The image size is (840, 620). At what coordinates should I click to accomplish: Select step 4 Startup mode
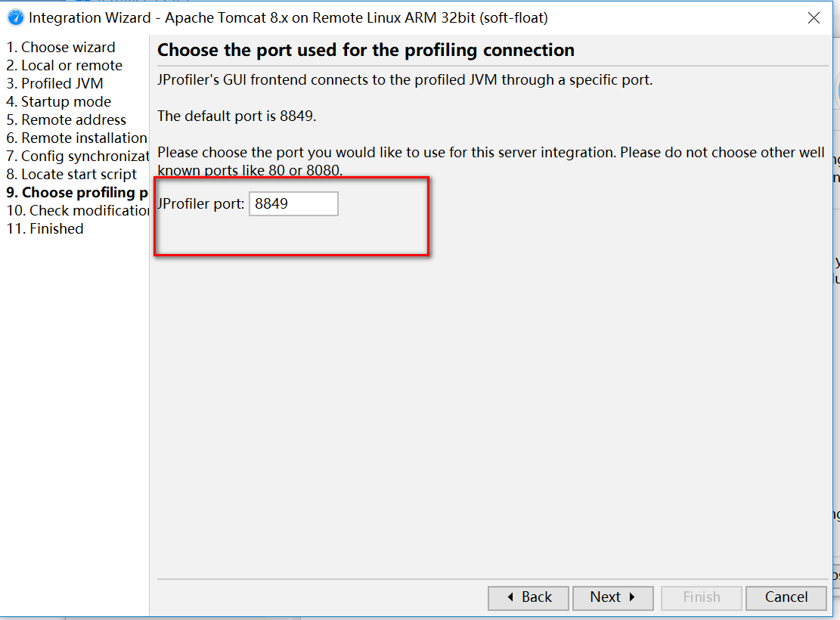[x=58, y=102]
